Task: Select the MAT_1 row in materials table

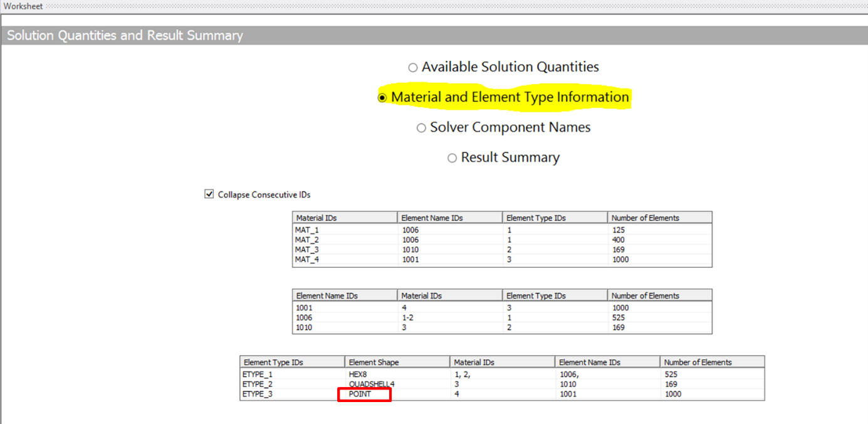Action: tap(307, 230)
